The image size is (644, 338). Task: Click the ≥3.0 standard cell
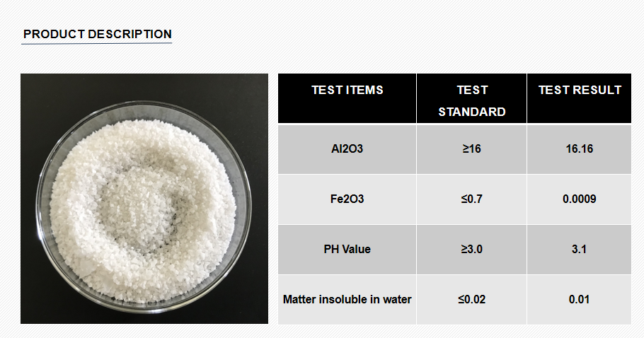pyautogui.click(x=471, y=249)
